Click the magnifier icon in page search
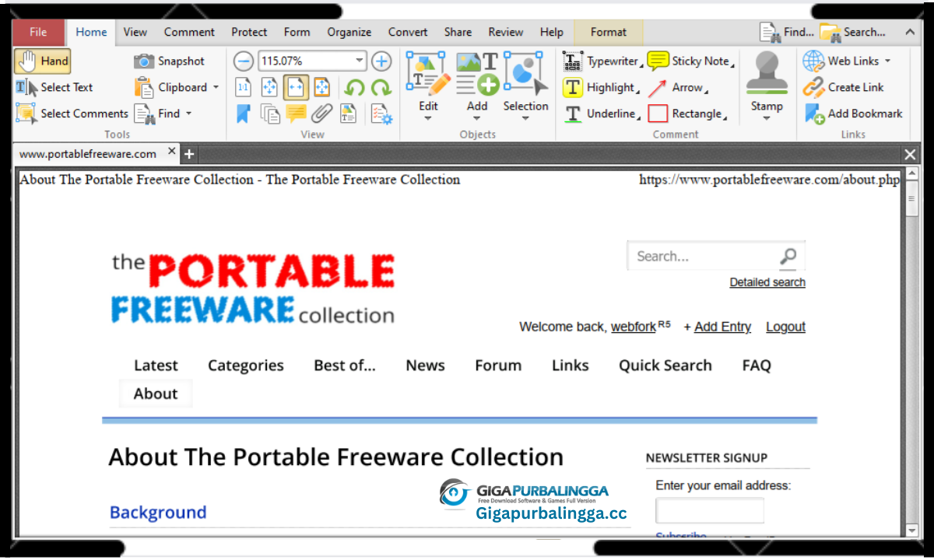Viewport: 934px width, 560px height. (x=789, y=256)
